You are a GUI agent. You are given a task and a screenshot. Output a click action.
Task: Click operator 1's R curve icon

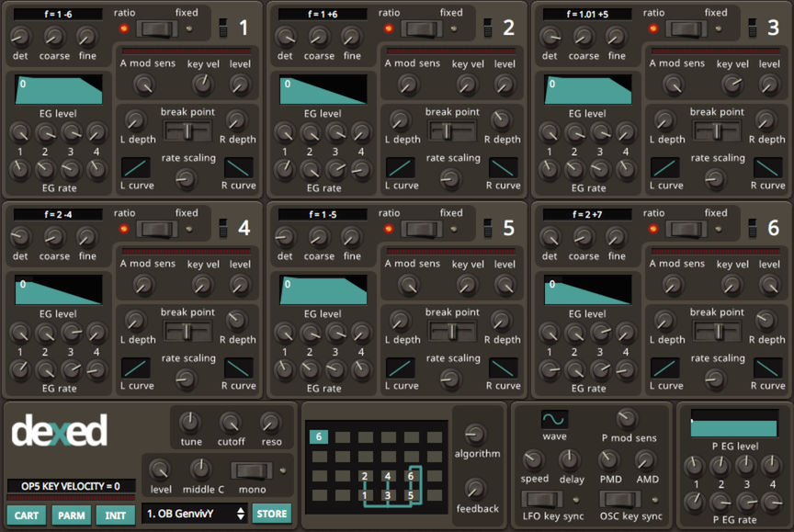point(239,168)
